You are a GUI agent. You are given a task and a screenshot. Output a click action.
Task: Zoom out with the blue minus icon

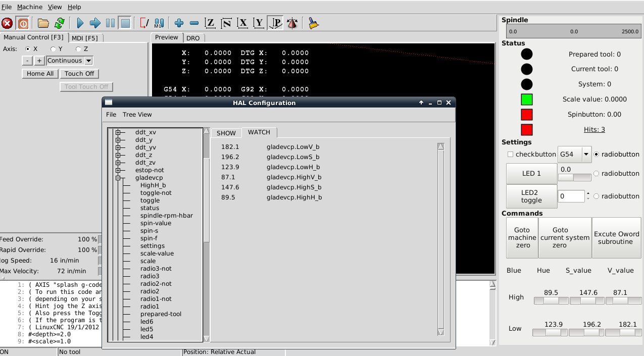(194, 23)
